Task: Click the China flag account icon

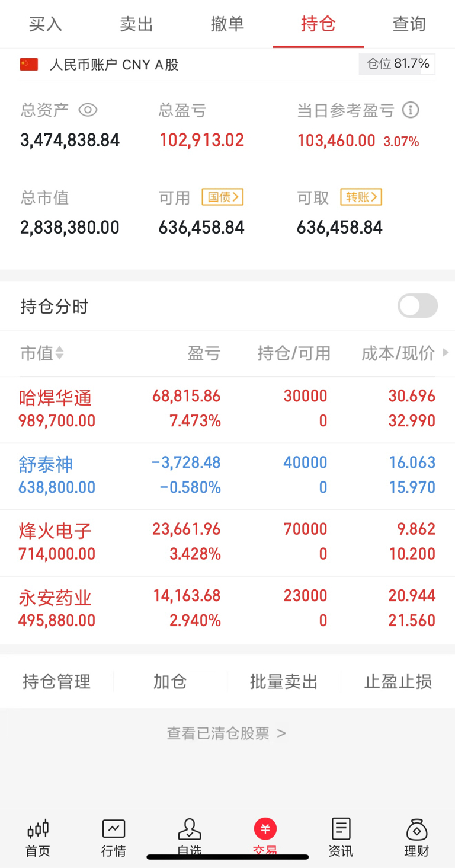Action: click(x=29, y=65)
